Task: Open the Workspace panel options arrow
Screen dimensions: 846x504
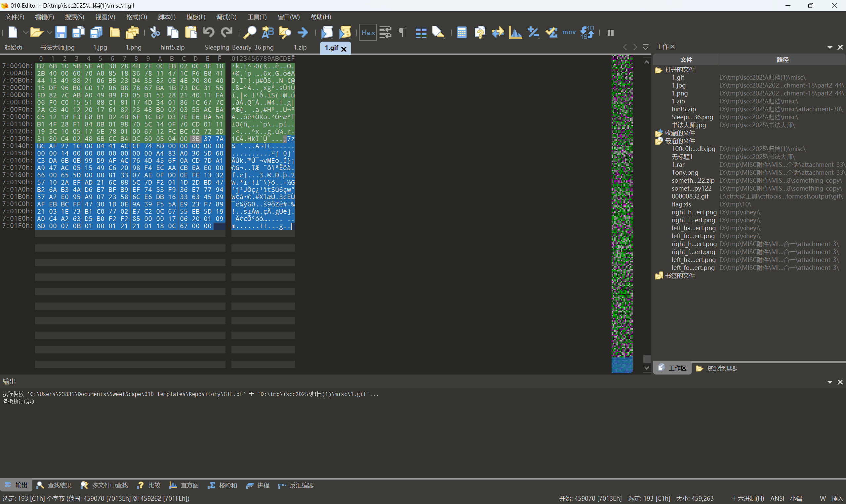Action: [x=830, y=47]
